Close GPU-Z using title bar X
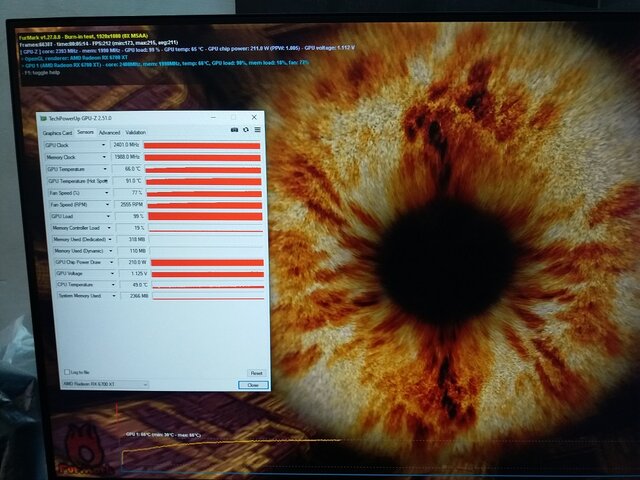This screenshot has height=480, width=640. [252, 117]
